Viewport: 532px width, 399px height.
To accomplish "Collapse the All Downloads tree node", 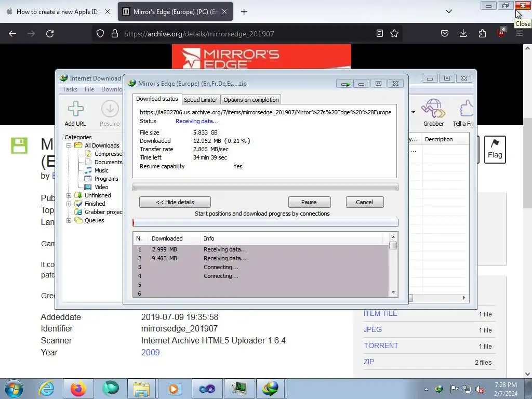I will pos(69,145).
